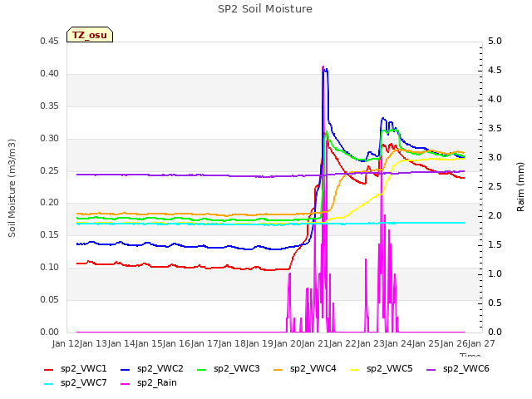Screen dimensions: 532x399
Task: Click the blue sp2_VWC2 legend swatch
Action: 126,369
